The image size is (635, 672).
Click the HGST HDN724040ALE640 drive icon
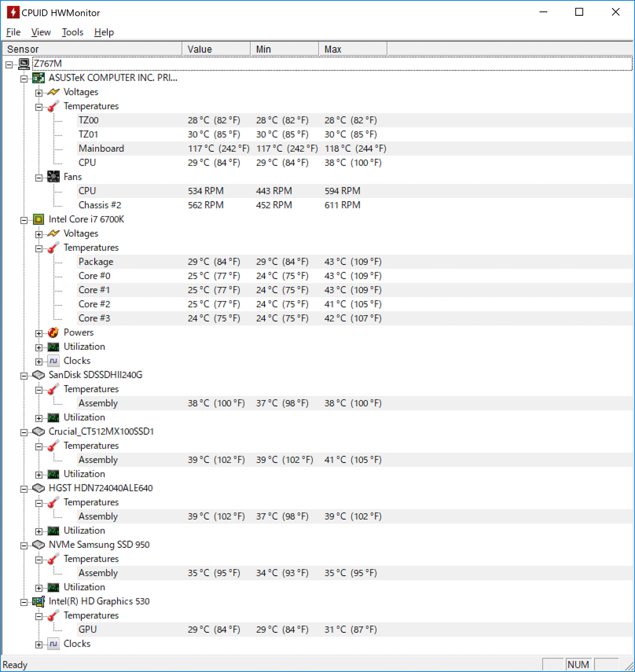[38, 488]
